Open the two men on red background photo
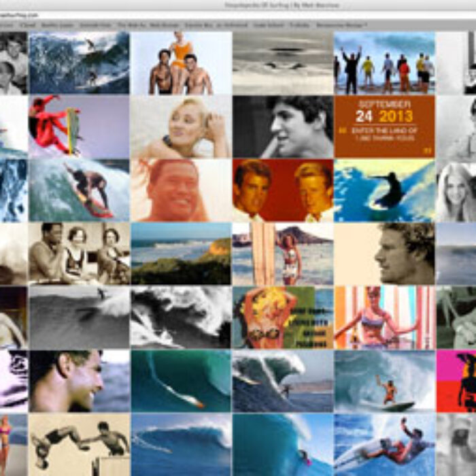Image resolution: width=476 pixels, height=476 pixels. (283, 190)
